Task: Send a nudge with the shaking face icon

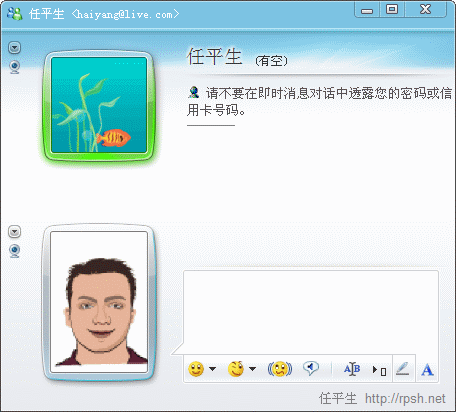Action: [x=280, y=369]
